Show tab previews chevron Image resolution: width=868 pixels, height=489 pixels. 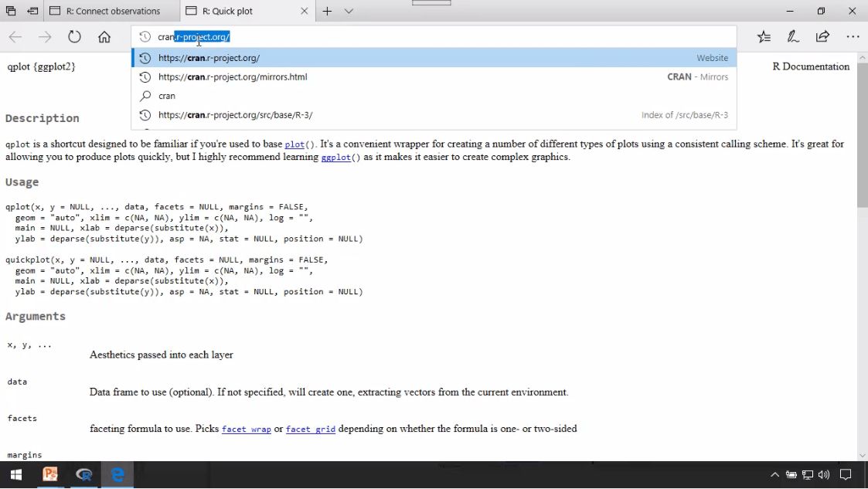349,11
